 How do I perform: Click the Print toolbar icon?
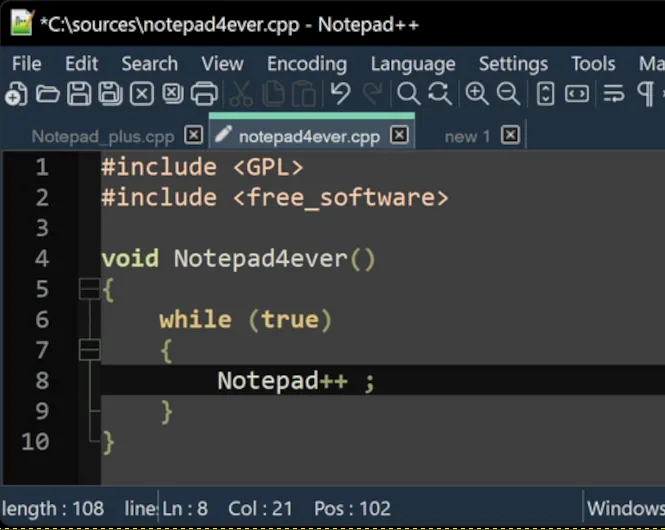pos(204,95)
